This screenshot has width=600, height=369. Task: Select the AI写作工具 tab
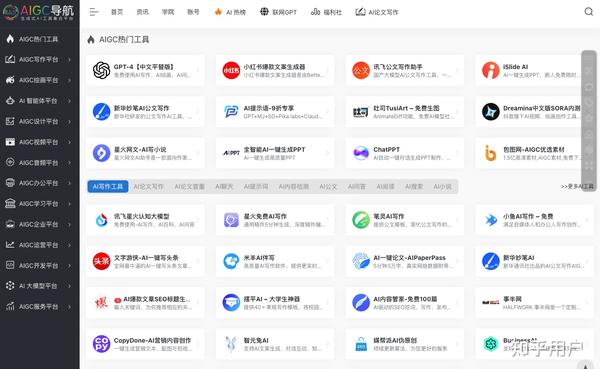108,186
